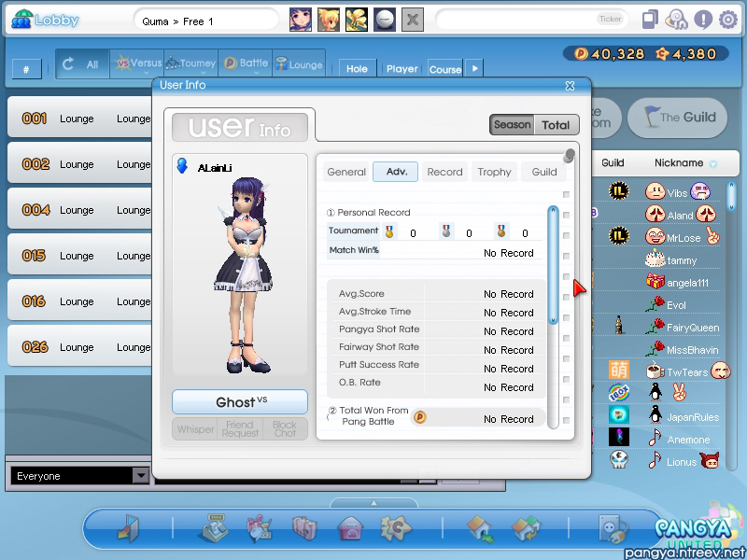Screen dimensions: 747x560
Task: Click the gift box ribbon icon in toolbar
Action: pos(259,529)
